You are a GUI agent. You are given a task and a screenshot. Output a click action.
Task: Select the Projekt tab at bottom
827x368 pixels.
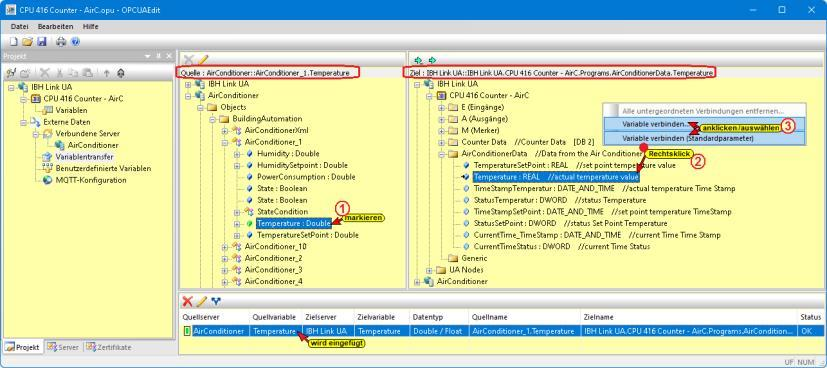tap(23, 347)
